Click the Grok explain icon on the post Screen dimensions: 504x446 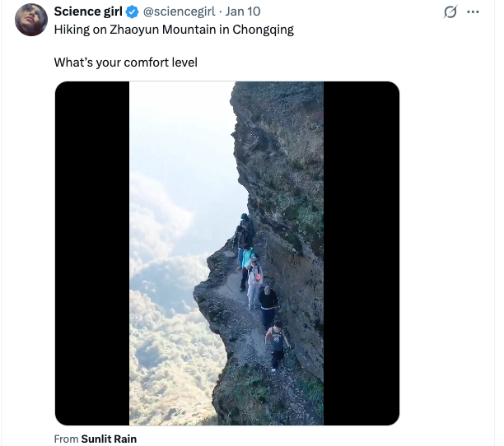pos(450,12)
